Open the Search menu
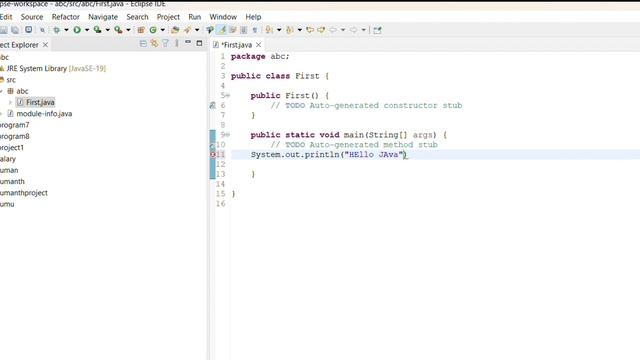The height and width of the screenshot is (360, 640). (137, 17)
